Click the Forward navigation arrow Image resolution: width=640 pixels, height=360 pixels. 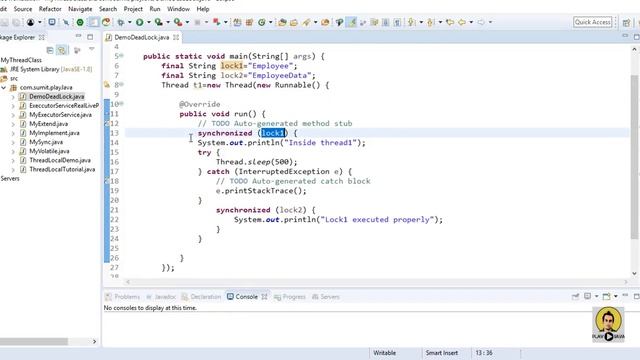[481, 22]
